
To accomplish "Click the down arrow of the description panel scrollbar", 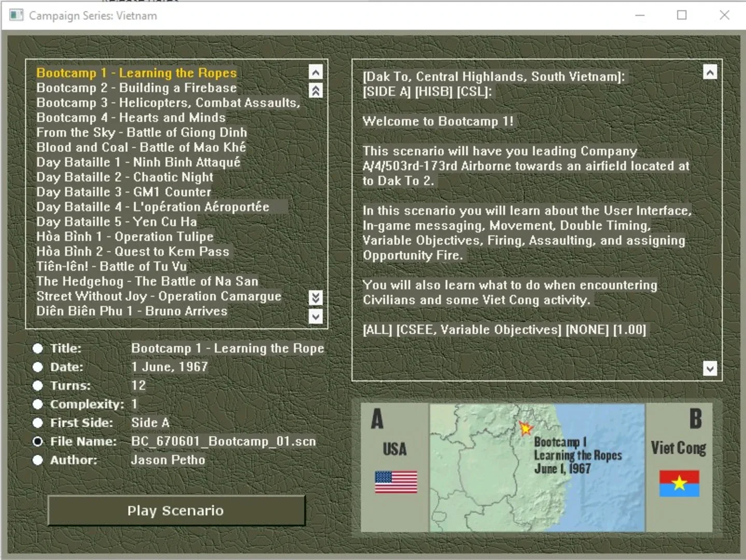I will [710, 369].
